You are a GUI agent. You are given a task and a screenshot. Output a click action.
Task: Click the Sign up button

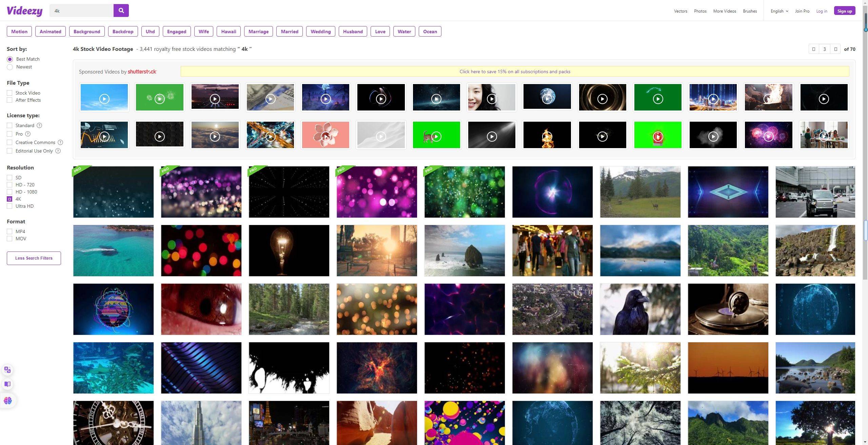(846, 10)
